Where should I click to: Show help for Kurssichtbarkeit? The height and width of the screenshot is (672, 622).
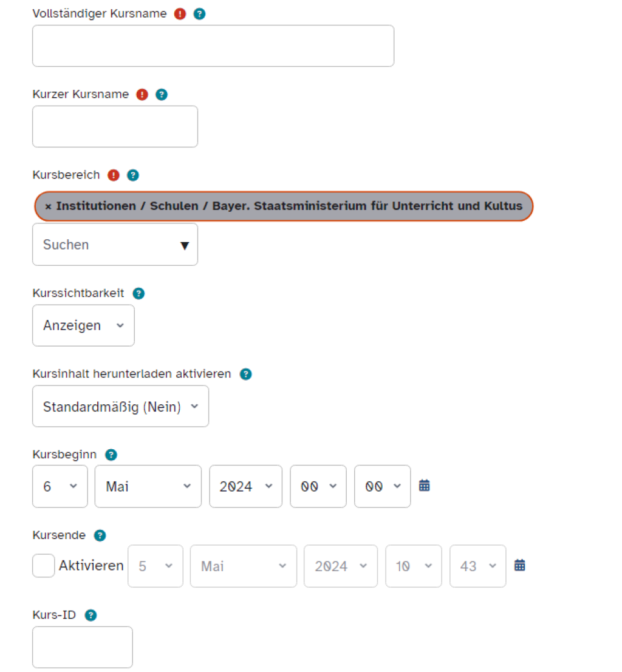tap(138, 293)
